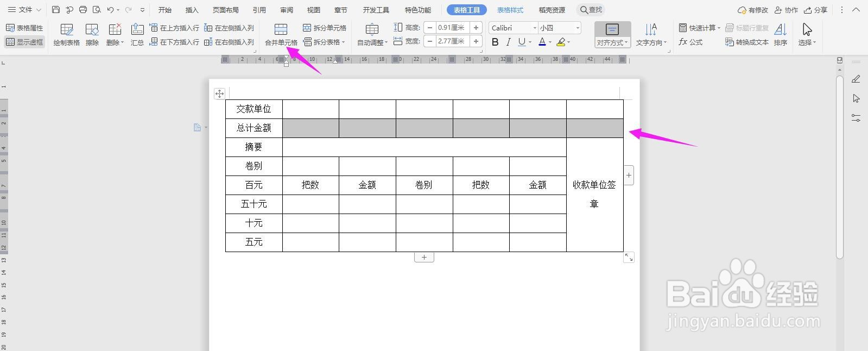Click the Save icon in quick access toolbar
Screen dimensions: 868x351
click(56, 10)
